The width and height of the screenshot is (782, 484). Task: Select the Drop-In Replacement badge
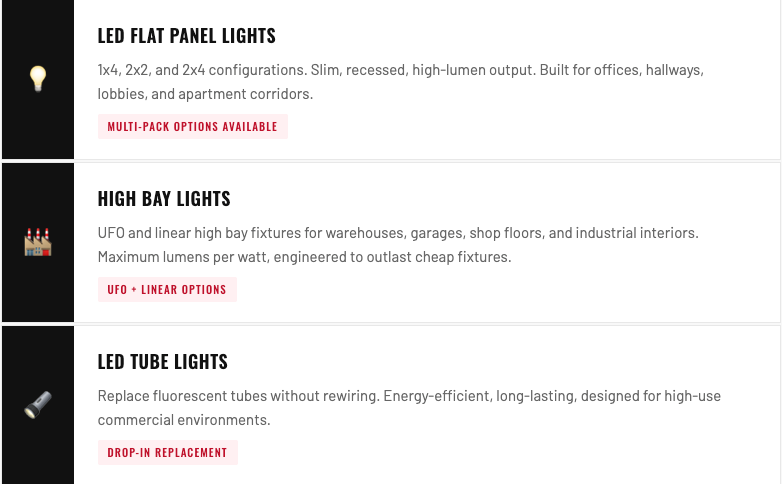(168, 453)
